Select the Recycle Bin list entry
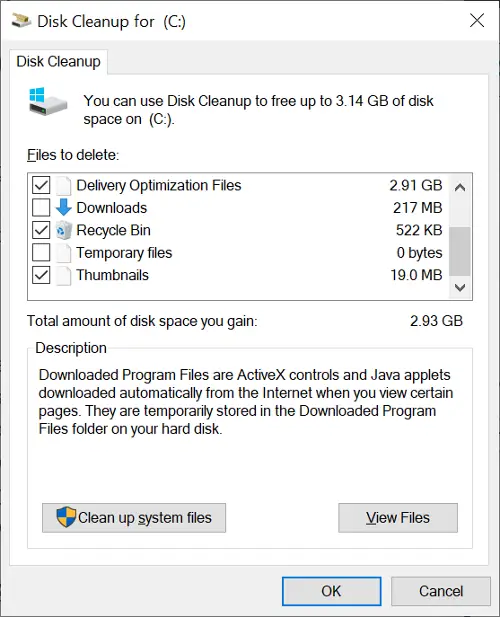This screenshot has width=500, height=617. pyautogui.click(x=238, y=230)
